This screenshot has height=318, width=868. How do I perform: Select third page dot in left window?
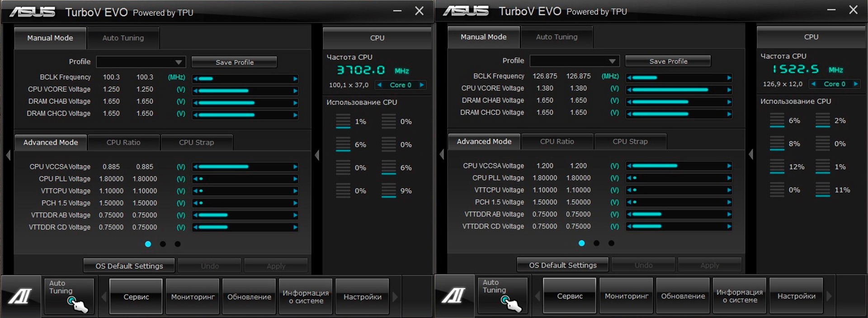(x=178, y=244)
